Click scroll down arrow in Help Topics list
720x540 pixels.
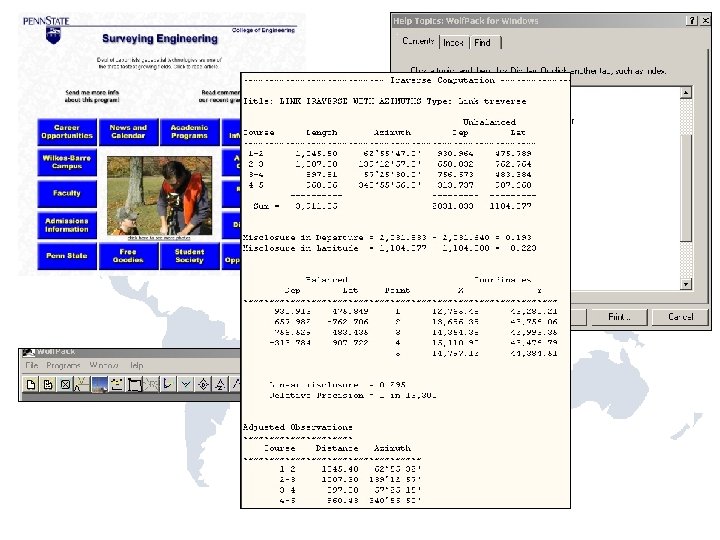pyautogui.click(x=686, y=284)
